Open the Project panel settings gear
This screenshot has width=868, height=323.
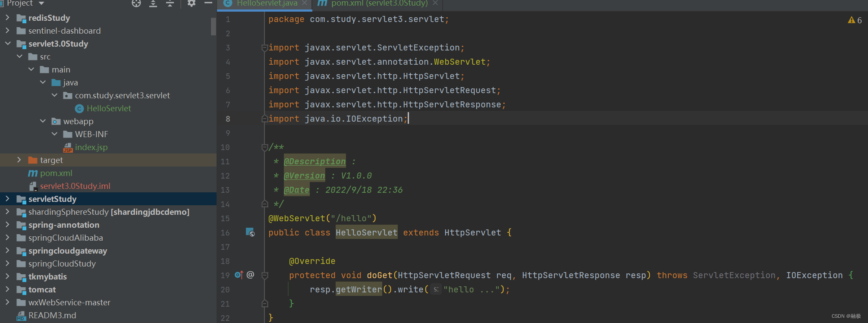(x=192, y=3)
